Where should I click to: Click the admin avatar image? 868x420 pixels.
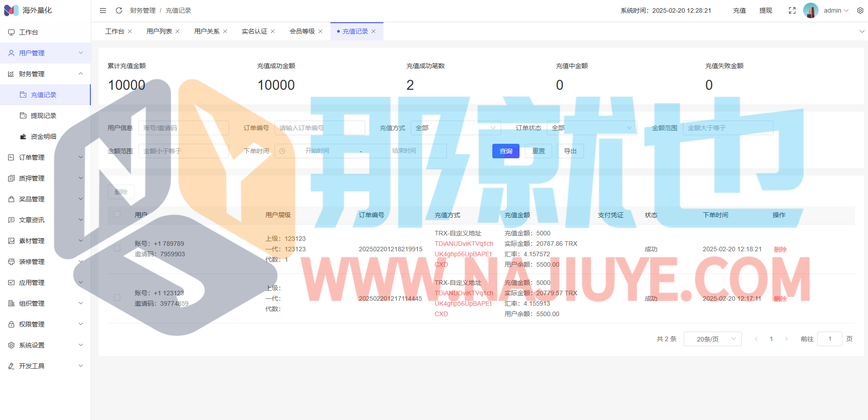click(x=810, y=10)
